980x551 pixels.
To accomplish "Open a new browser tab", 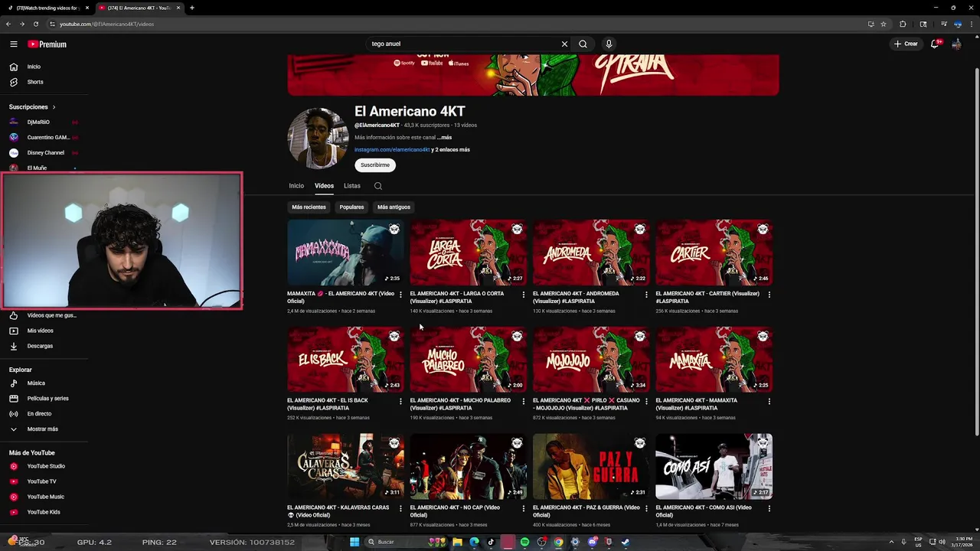I will [x=191, y=8].
